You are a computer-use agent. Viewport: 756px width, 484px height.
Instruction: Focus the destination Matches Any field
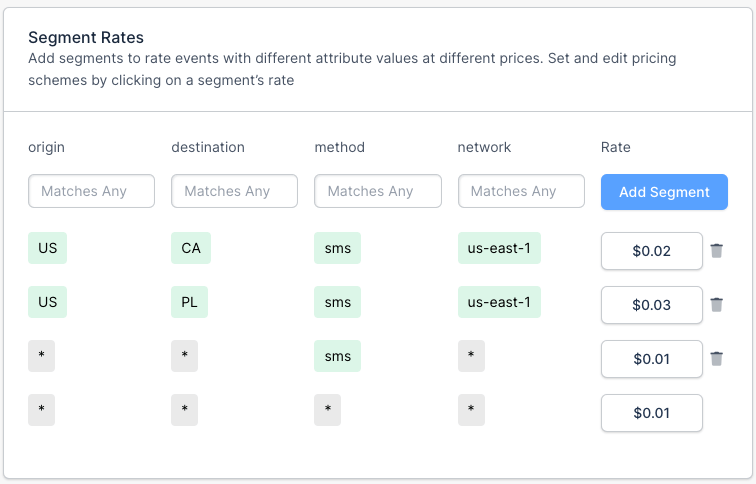234,191
